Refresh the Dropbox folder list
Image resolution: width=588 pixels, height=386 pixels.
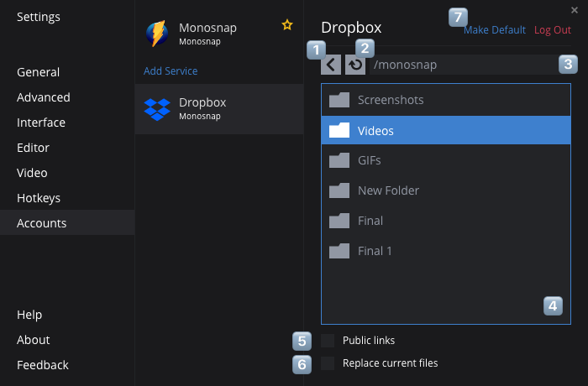pos(355,65)
